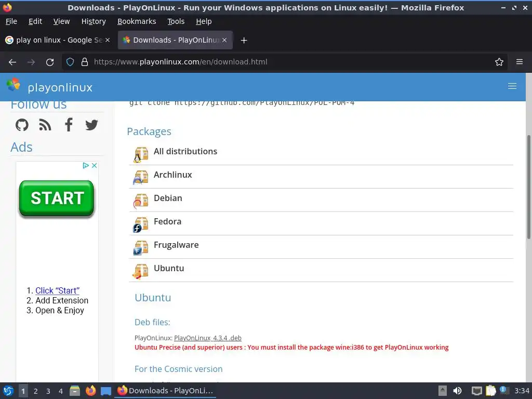Viewport: 532px width, 399px height.
Task: Switch to workspace 4 in taskbar
Action: [61, 391]
